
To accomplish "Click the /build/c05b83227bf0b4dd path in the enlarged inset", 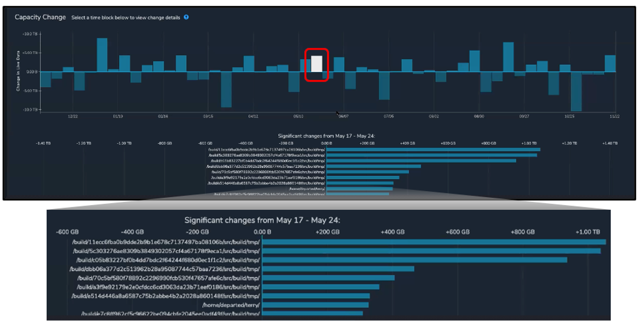I will coord(165,260).
